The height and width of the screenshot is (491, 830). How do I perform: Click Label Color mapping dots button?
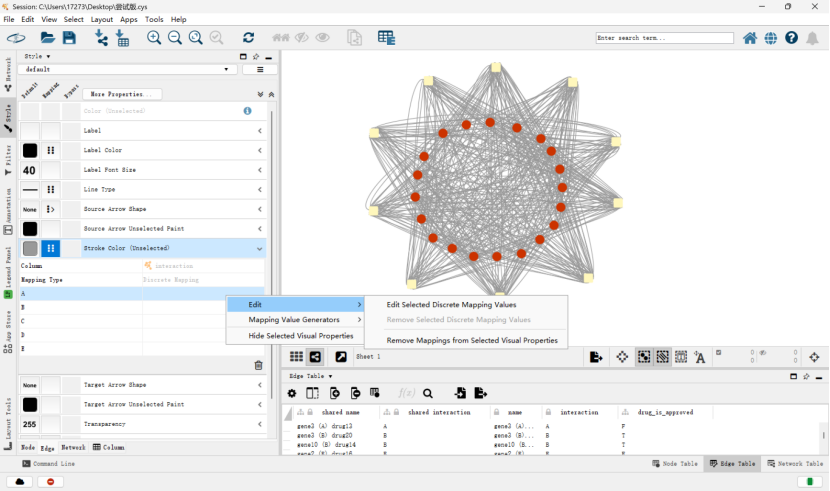51,150
